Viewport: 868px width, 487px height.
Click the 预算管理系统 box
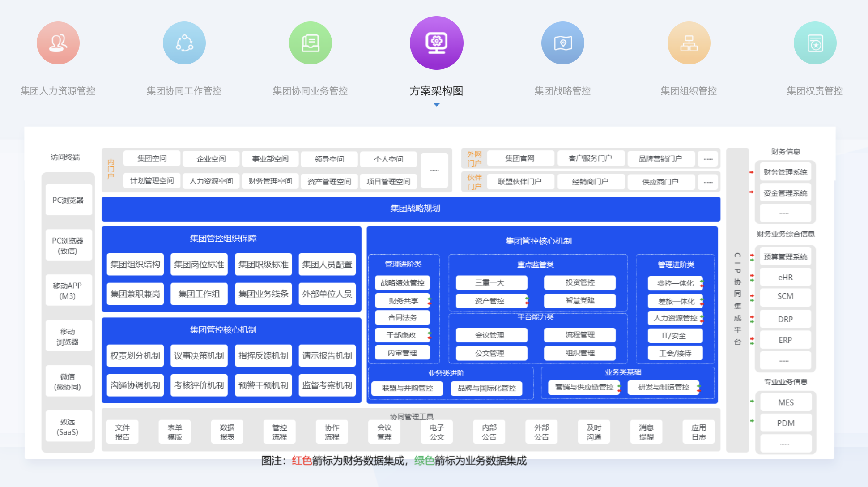click(785, 257)
